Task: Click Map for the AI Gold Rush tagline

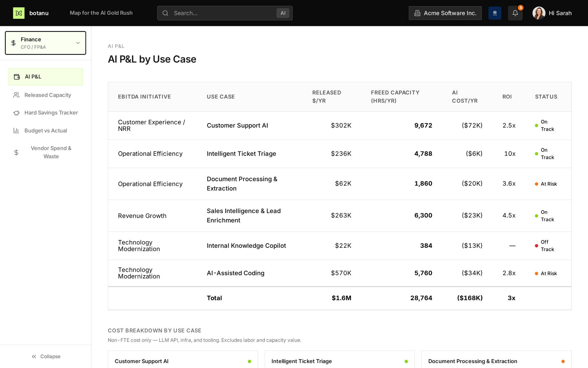Action: tap(101, 13)
